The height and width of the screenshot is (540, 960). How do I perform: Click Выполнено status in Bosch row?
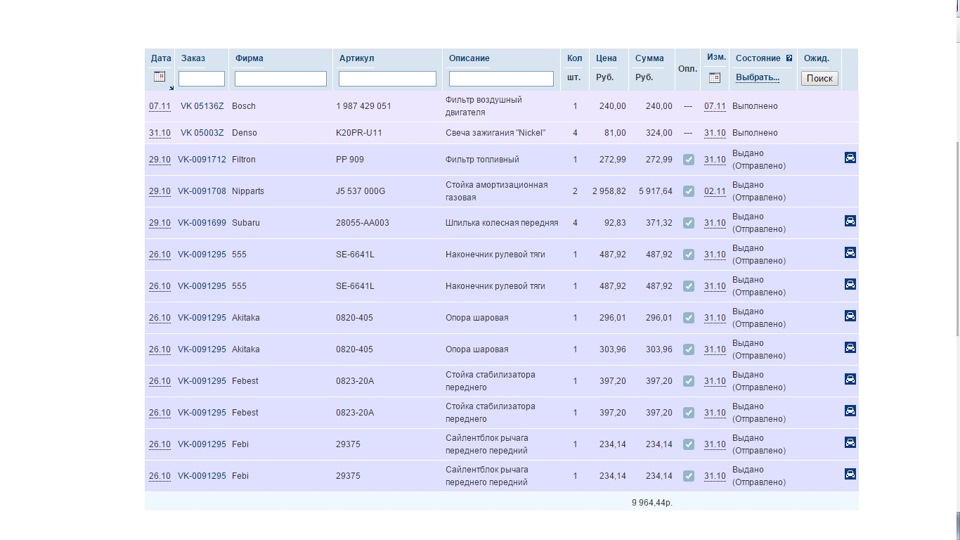click(755, 106)
